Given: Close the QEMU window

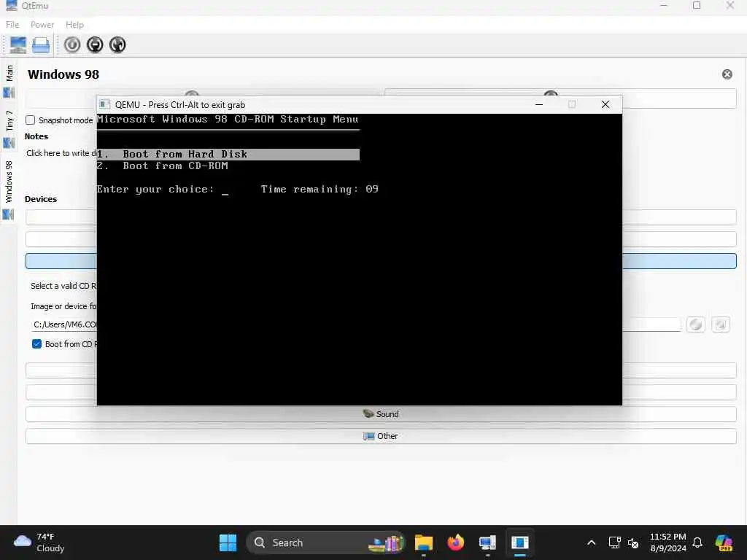Looking at the screenshot, I should 605,104.
